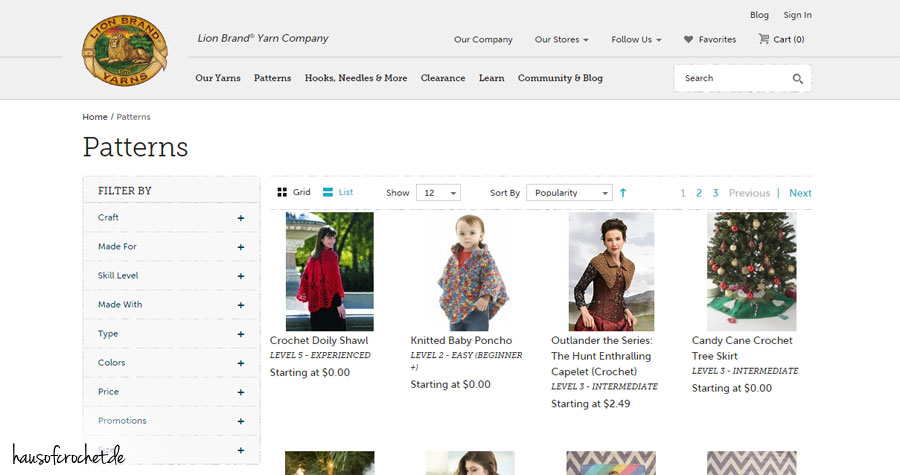This screenshot has height=475, width=900.
Task: Open the Our Stores dropdown menu
Action: (561, 40)
